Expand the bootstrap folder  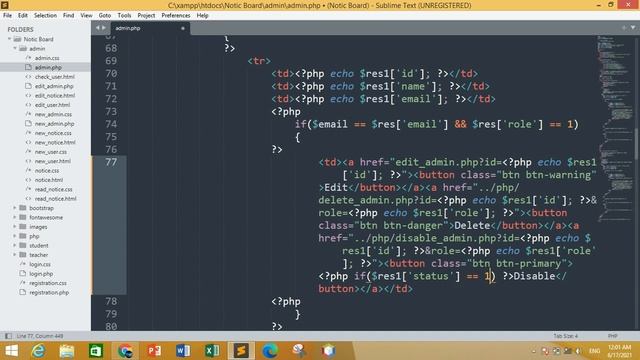coord(15,208)
